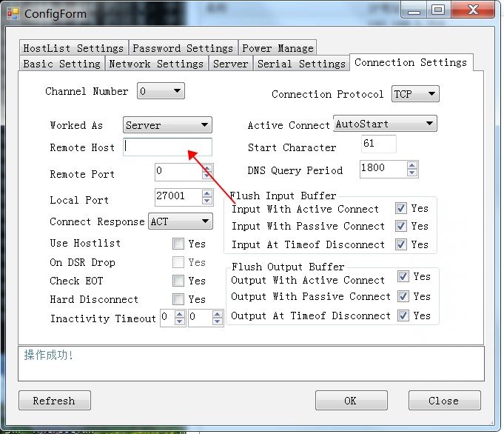Switch to the Network Settings tab
The image size is (504, 434).
point(156,64)
